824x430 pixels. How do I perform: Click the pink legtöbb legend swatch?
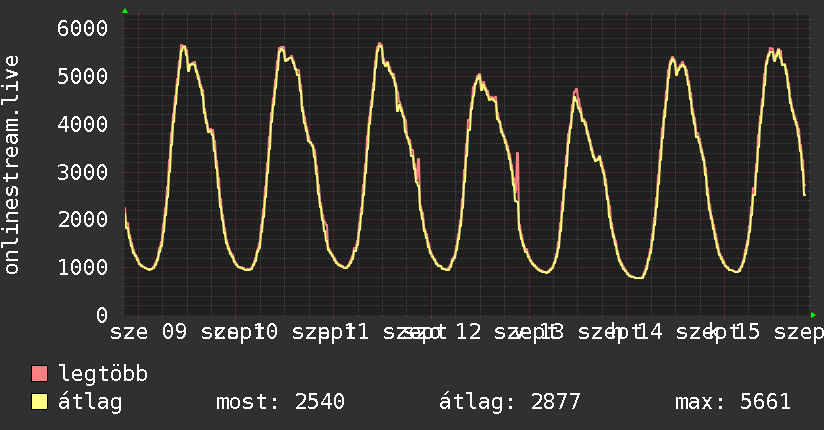[39, 374]
